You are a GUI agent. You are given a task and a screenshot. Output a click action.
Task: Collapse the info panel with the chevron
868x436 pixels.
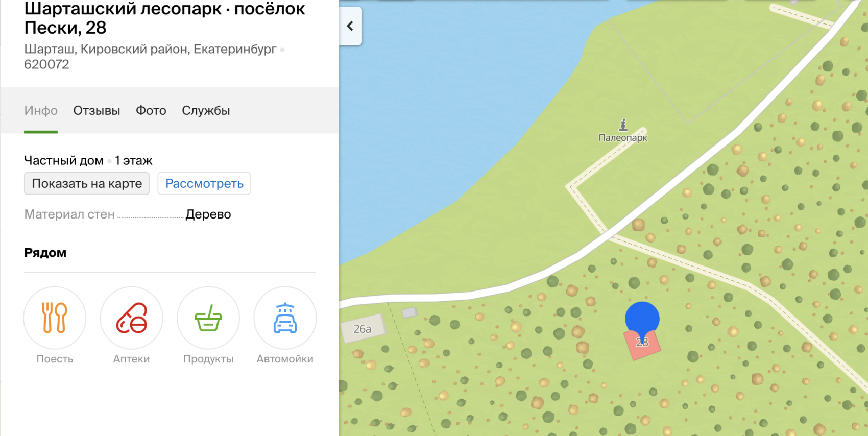pos(350,26)
